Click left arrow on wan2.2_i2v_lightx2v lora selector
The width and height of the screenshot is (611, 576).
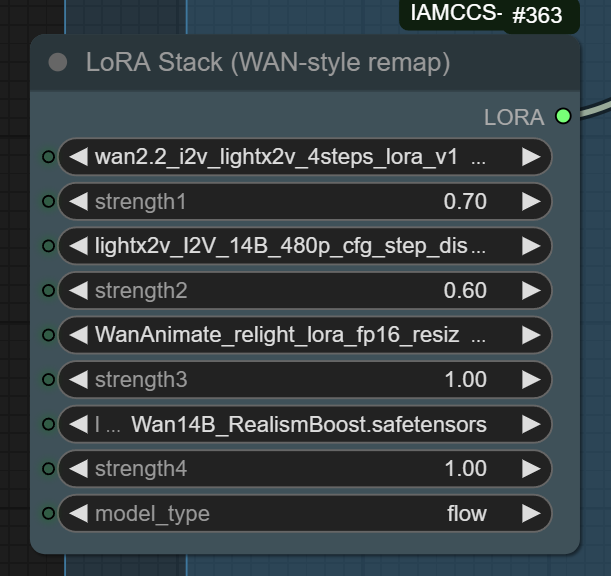pyautogui.click(x=76, y=157)
